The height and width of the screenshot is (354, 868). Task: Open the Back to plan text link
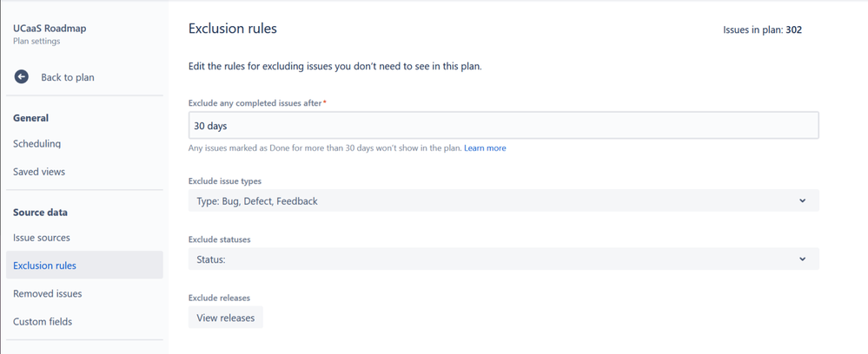(x=68, y=77)
